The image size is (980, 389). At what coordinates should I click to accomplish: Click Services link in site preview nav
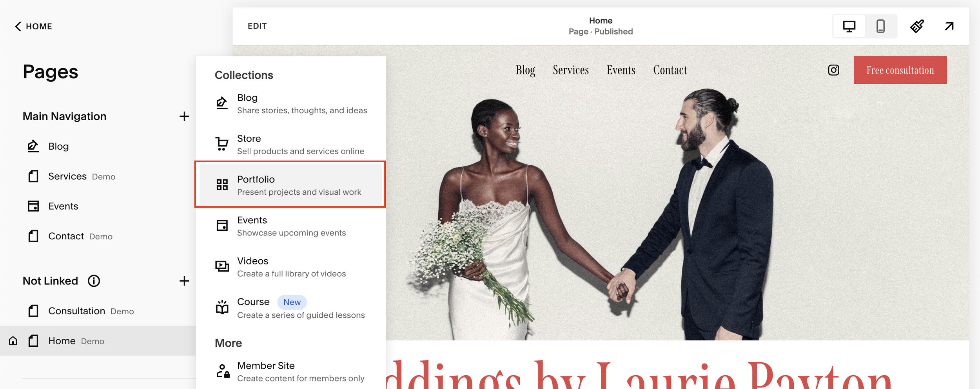point(571,70)
